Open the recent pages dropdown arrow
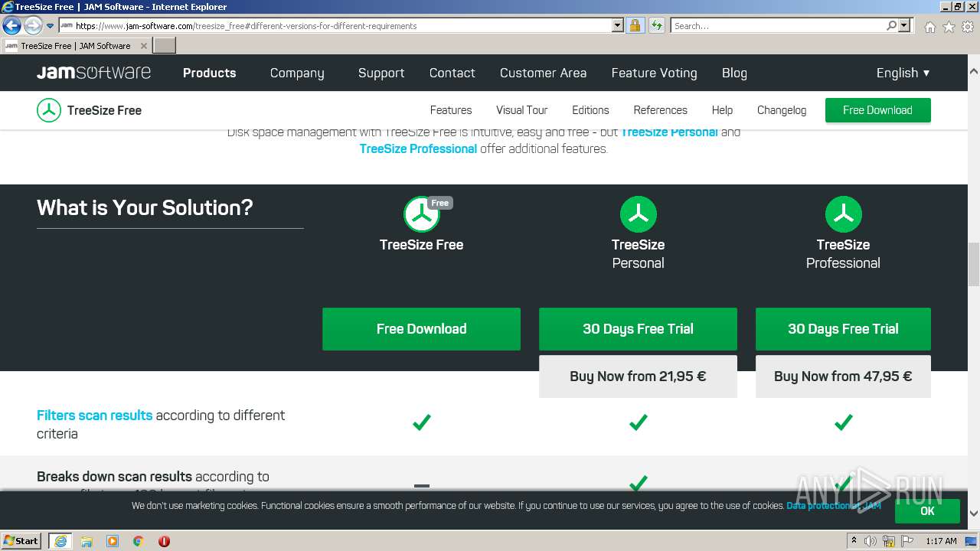This screenshot has height=551, width=980. coord(50,26)
